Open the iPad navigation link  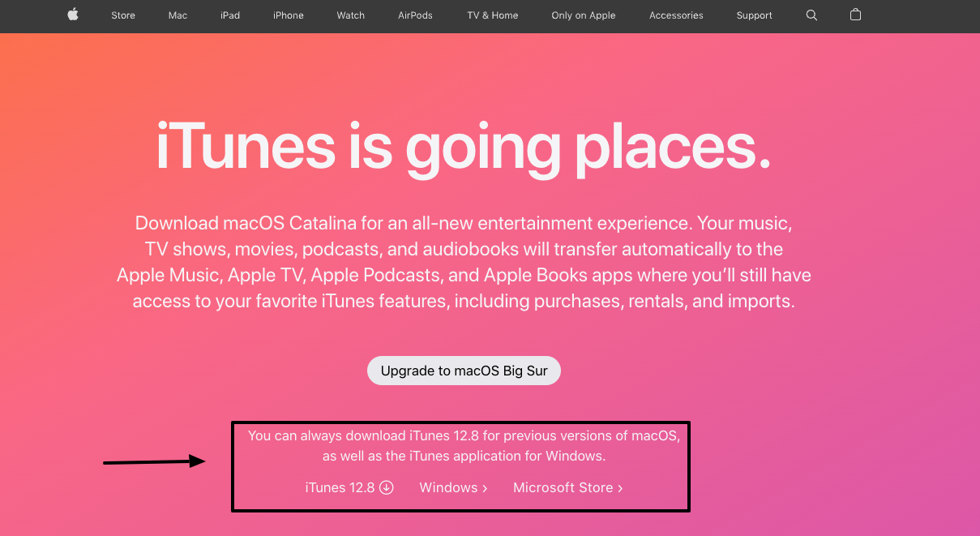(x=230, y=15)
